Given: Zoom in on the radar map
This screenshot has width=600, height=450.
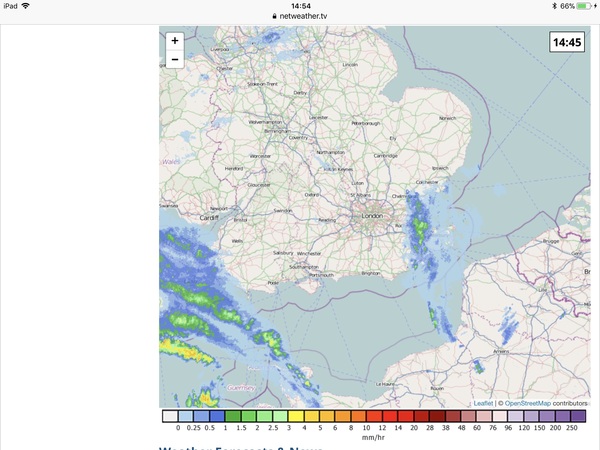Looking at the screenshot, I should click(x=175, y=41).
